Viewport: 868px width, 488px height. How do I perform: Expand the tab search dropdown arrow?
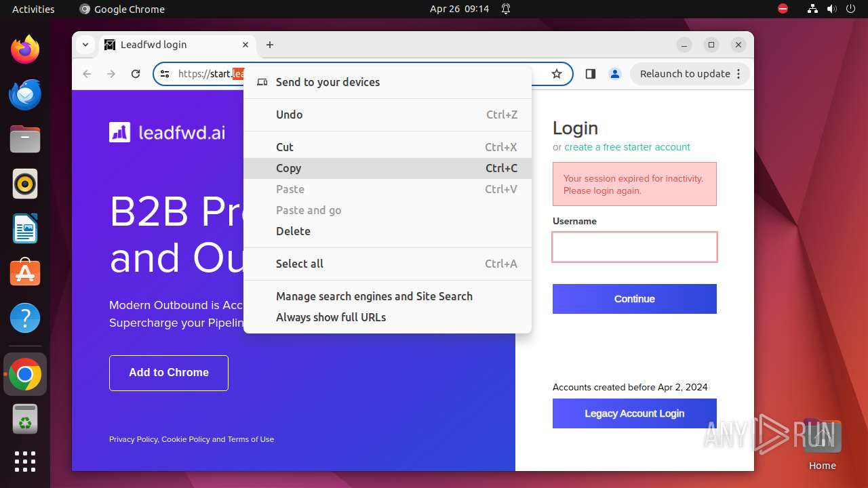pos(85,45)
